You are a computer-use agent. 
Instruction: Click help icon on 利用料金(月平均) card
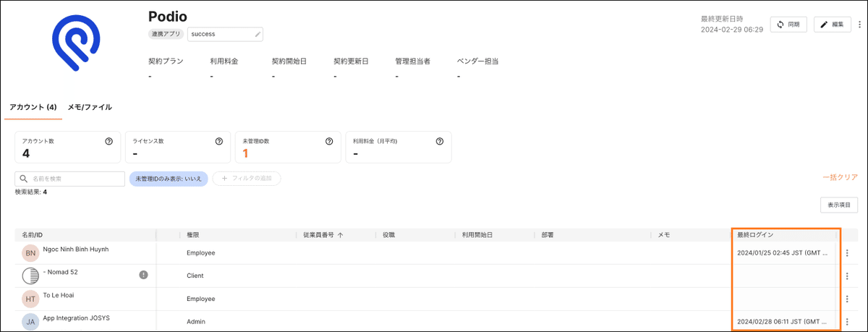[x=439, y=141]
